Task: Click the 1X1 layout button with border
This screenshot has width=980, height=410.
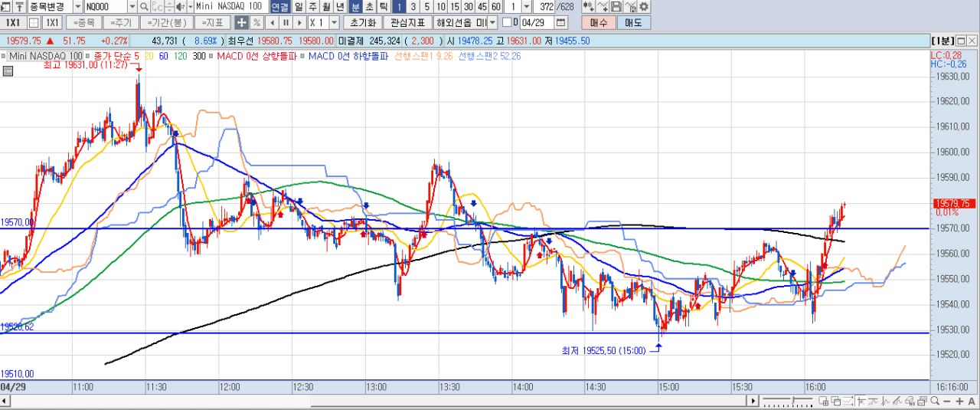Action: coord(52,22)
